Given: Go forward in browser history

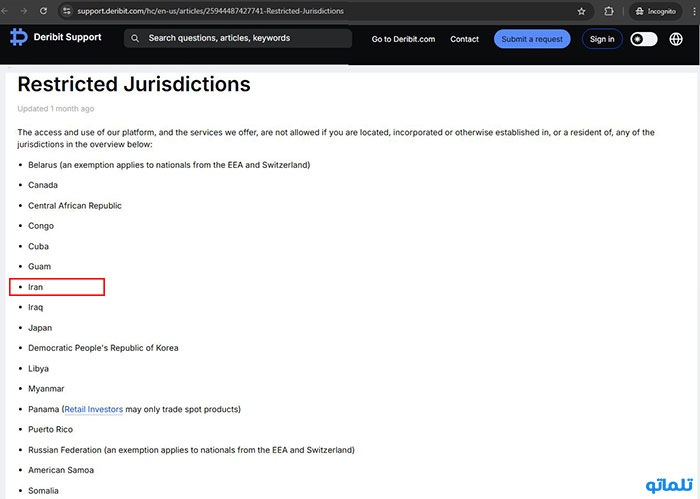Looking at the screenshot, I should 24,11.
